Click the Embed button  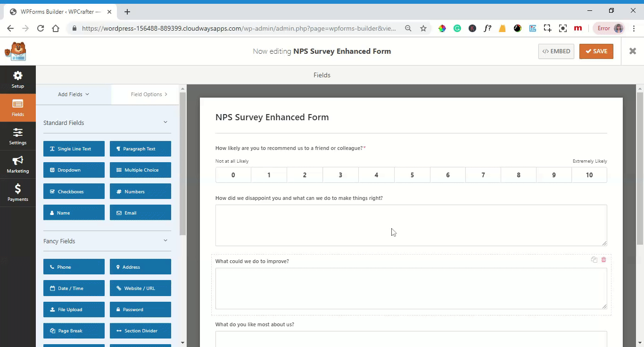pos(556,51)
